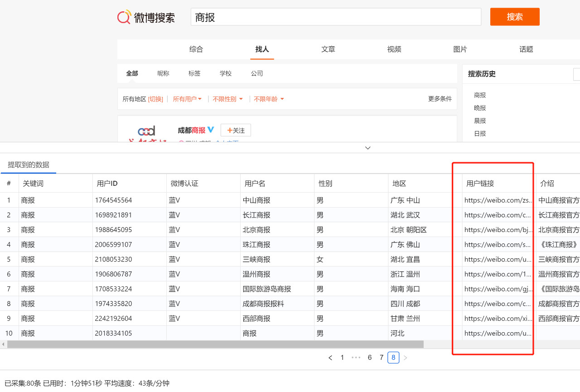This screenshot has height=392, width=580.
Task: Click the 关键词 column header
Action: click(55, 184)
